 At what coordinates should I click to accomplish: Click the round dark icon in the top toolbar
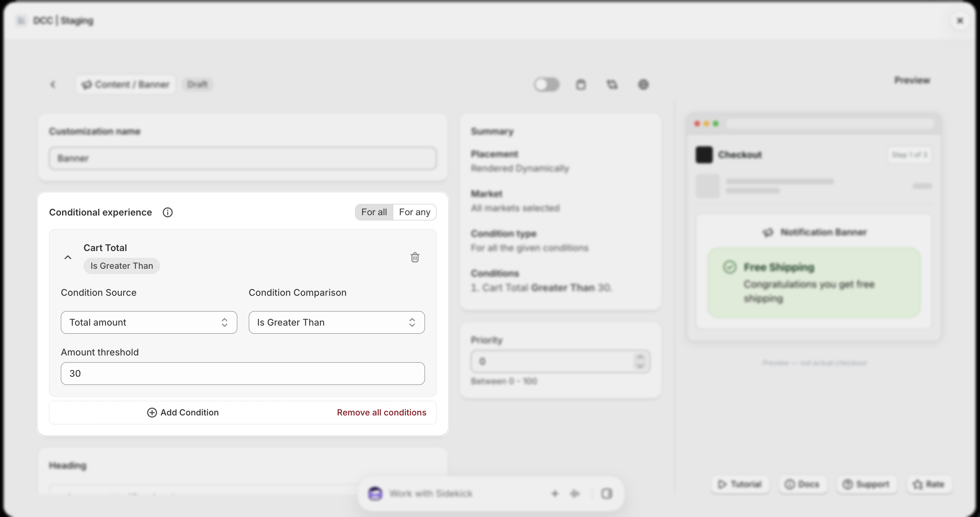click(643, 85)
